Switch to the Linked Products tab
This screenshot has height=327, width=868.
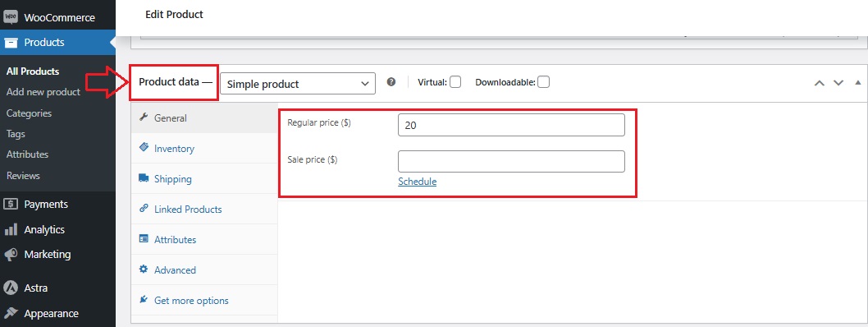(x=204, y=210)
